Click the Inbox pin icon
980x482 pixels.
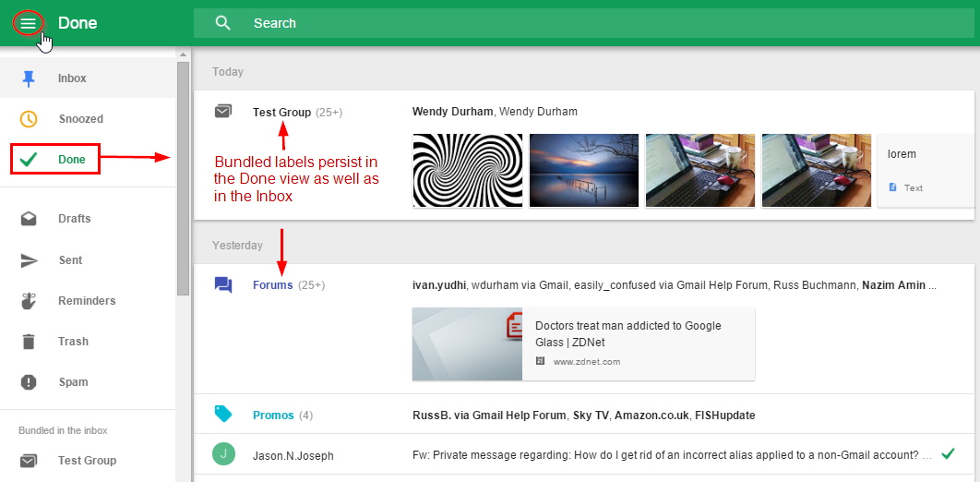tap(29, 78)
